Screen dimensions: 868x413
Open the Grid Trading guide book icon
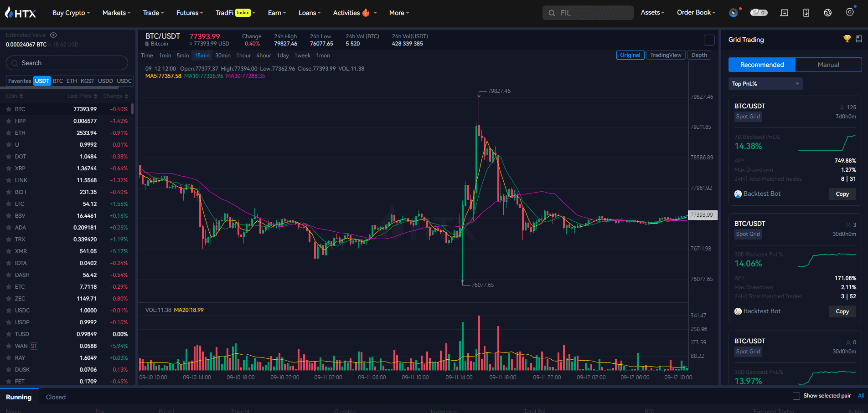click(859, 39)
